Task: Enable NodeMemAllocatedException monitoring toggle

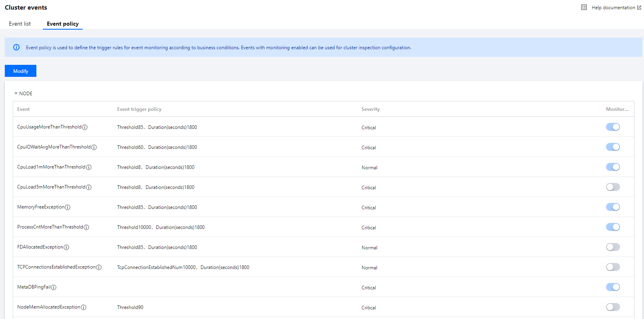Action: coord(612,307)
